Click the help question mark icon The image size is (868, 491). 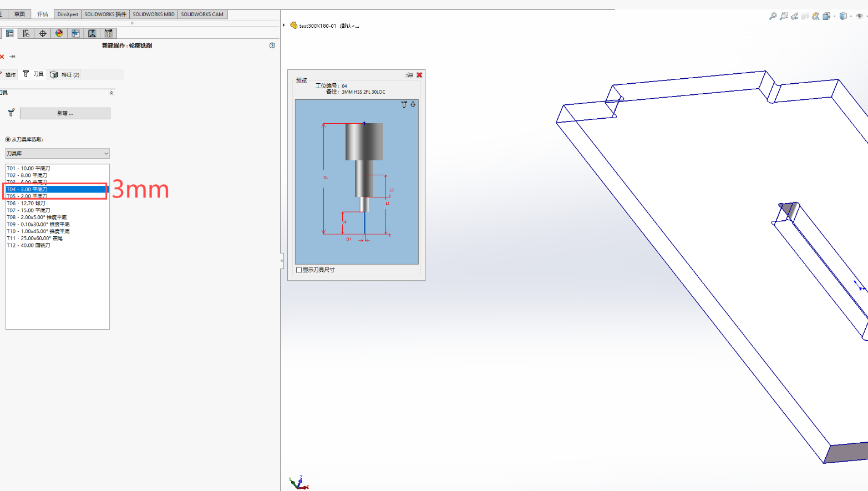tap(272, 45)
